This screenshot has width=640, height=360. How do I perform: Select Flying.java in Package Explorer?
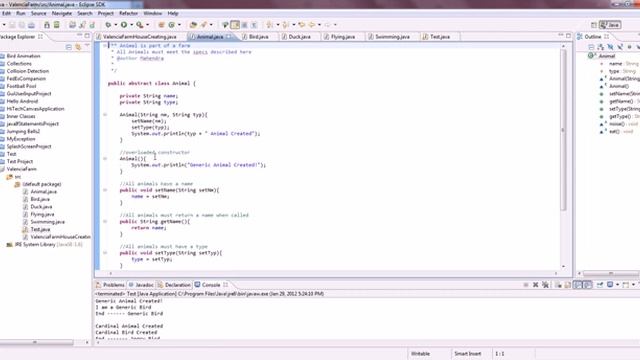[42, 214]
